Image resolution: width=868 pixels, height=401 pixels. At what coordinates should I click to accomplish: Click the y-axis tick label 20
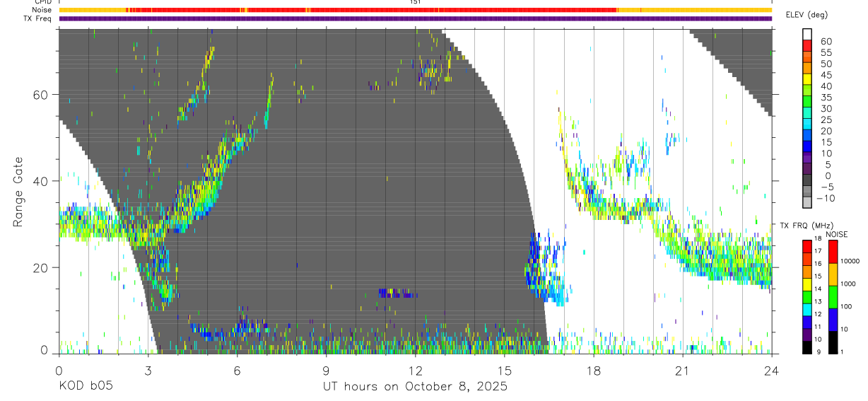tap(41, 267)
